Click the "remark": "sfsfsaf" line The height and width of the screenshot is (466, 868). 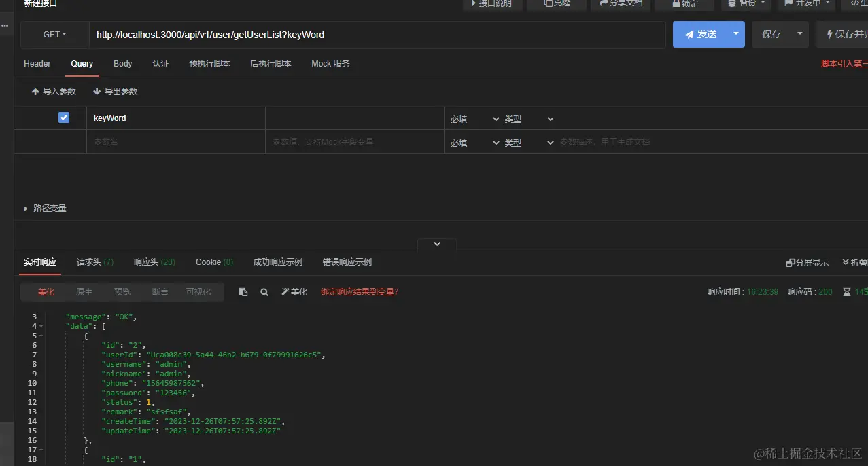[x=147, y=412]
